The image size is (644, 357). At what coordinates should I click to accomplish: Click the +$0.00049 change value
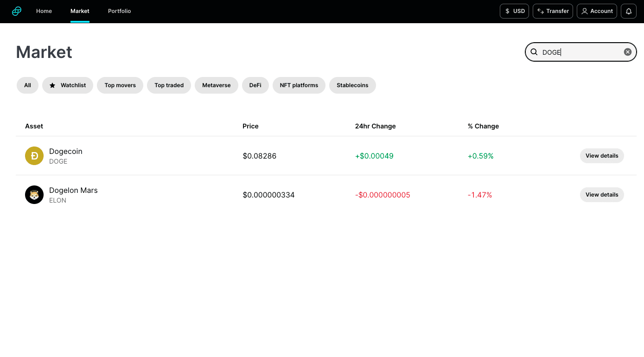(x=374, y=156)
